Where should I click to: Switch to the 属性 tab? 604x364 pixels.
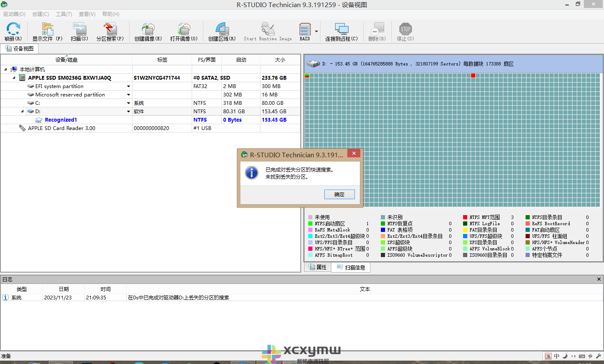[318, 267]
